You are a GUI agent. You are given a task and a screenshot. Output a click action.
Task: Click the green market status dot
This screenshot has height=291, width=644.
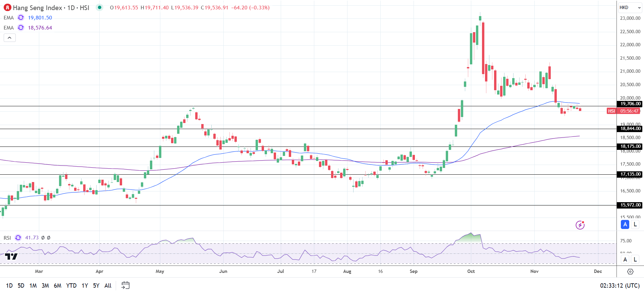(x=99, y=7)
